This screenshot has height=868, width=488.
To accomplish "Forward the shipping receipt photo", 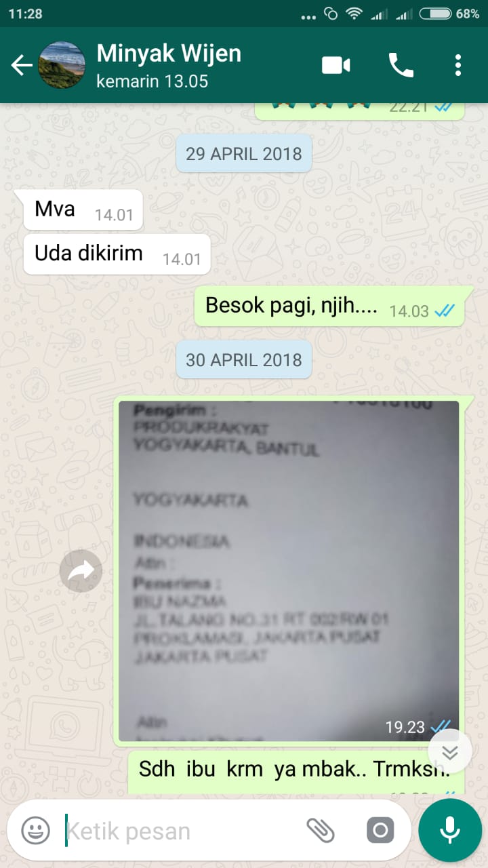I will click(81, 571).
